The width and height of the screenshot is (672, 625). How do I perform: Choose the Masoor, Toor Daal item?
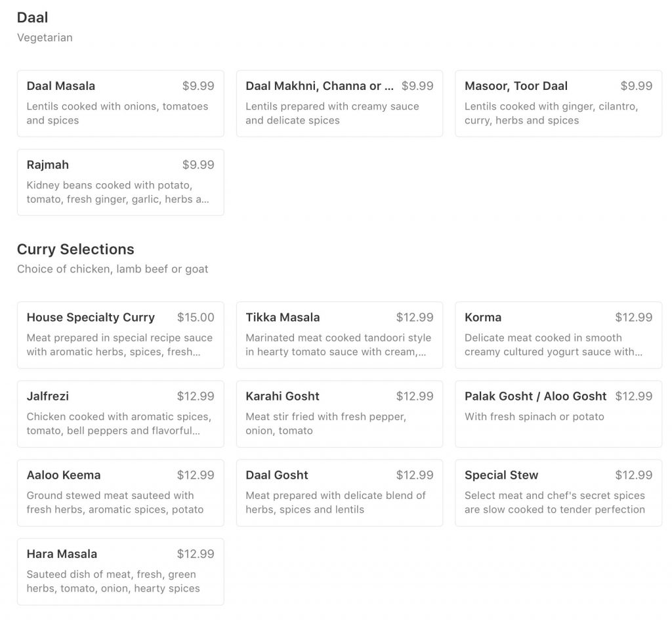[558, 103]
